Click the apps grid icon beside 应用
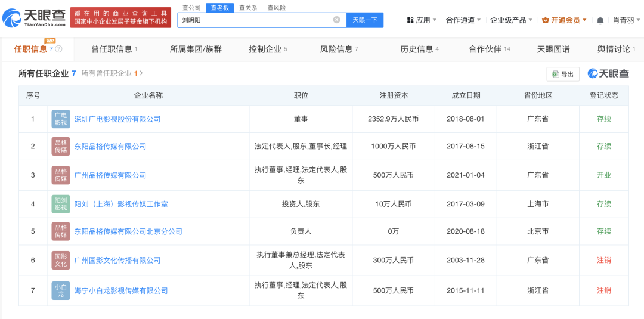 (x=410, y=20)
